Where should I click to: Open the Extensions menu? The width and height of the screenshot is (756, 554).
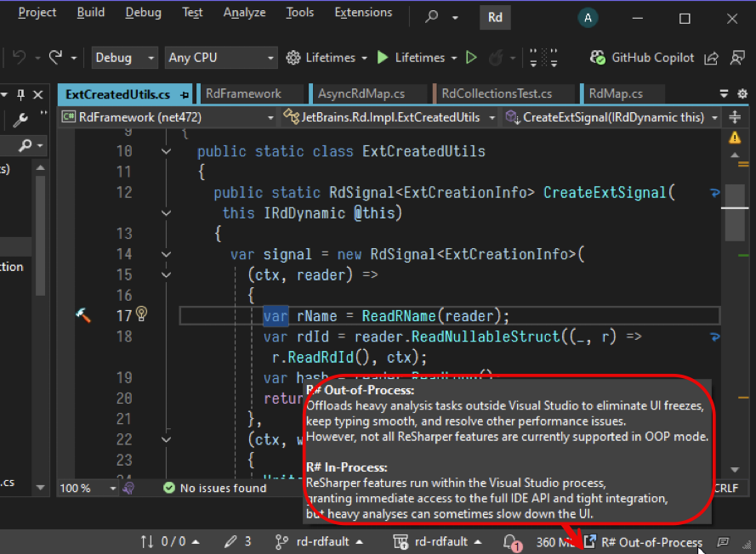pos(363,13)
